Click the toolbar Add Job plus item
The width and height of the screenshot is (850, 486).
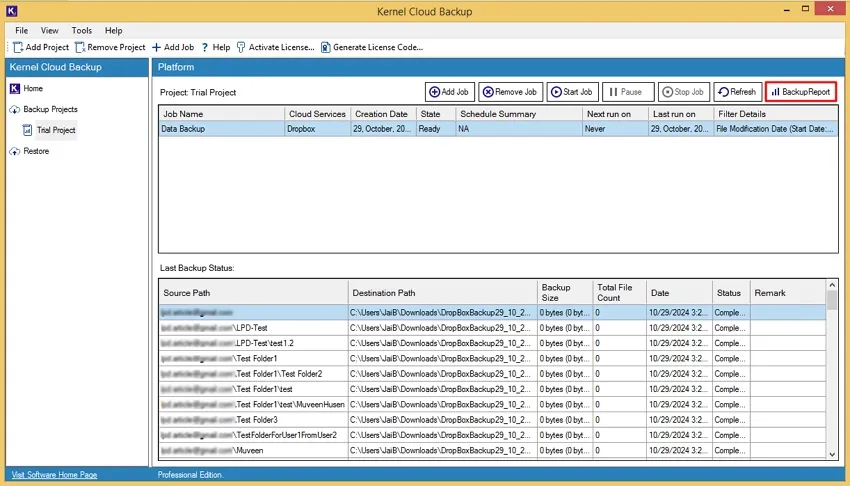pyautogui.click(x=172, y=47)
